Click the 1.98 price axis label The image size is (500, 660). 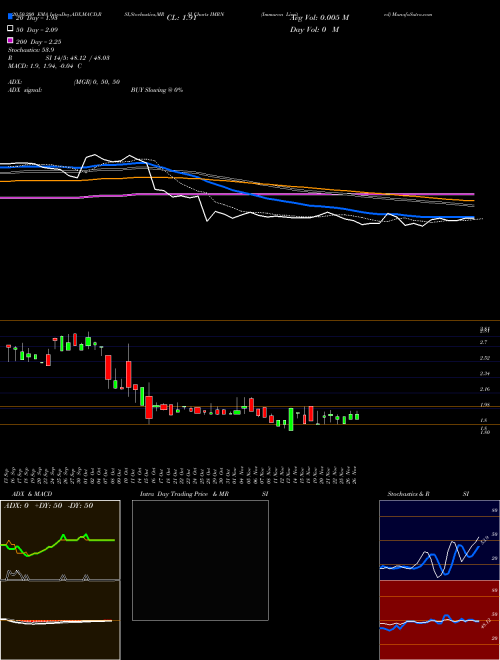tap(484, 405)
